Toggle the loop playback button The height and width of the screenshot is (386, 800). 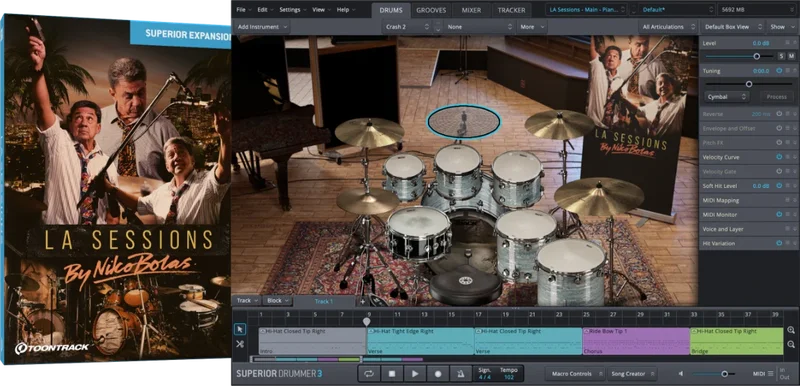(368, 374)
